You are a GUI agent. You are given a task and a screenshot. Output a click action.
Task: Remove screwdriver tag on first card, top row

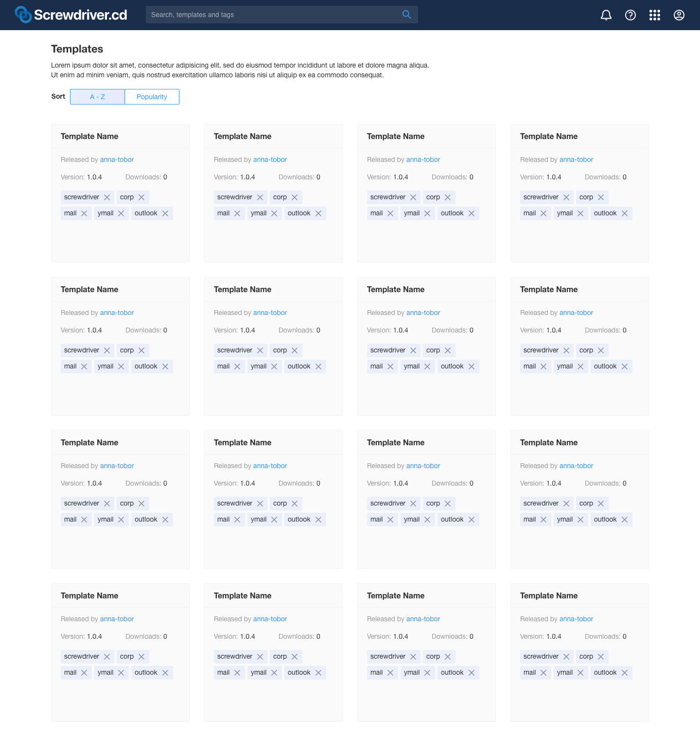click(x=107, y=197)
